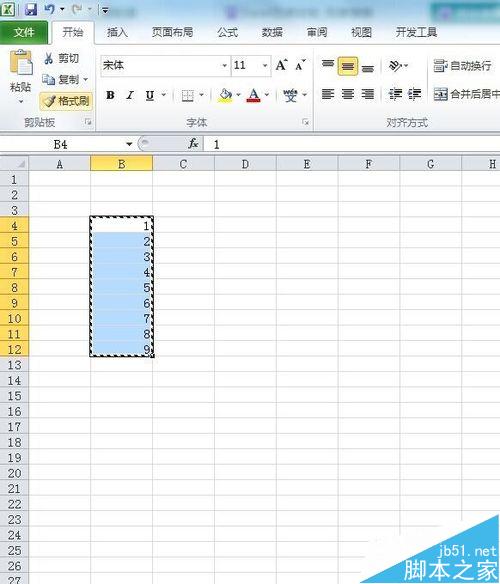500x584 pixels.
Task: Toggle the highlighted Middle Align icon
Action: coord(348,66)
